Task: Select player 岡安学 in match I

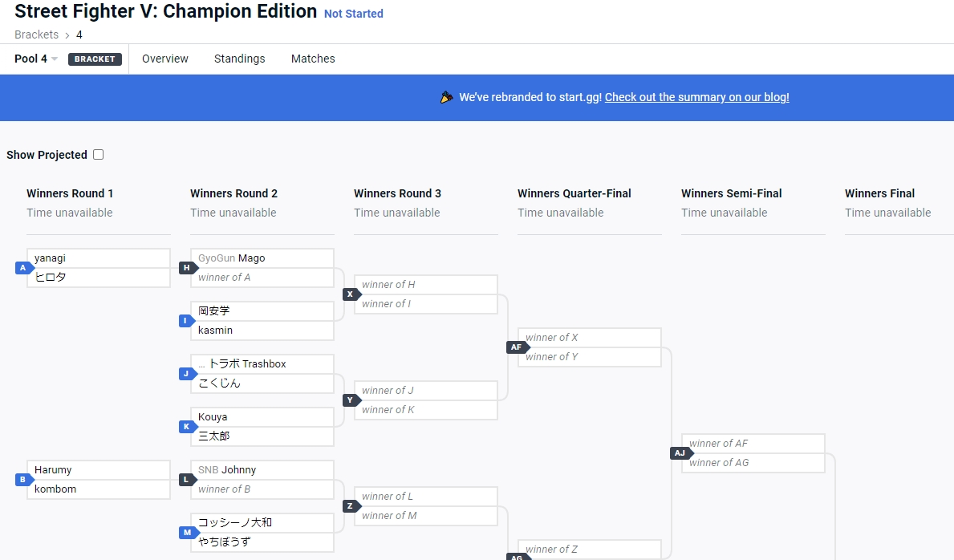Action: pos(262,311)
